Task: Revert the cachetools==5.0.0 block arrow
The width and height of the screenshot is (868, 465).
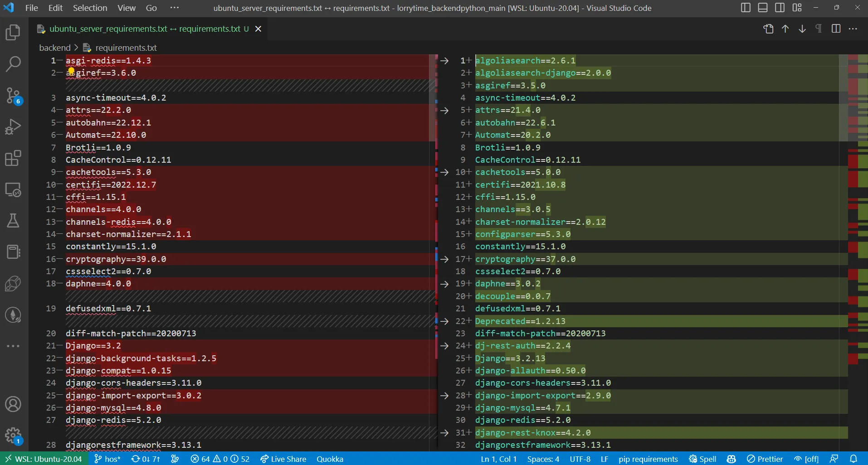Action: coord(444,172)
